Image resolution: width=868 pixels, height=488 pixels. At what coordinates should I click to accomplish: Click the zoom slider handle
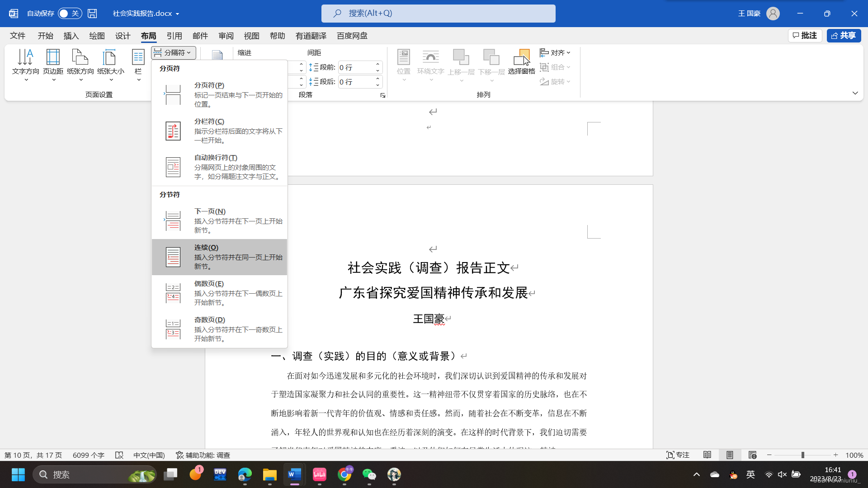tap(803, 455)
